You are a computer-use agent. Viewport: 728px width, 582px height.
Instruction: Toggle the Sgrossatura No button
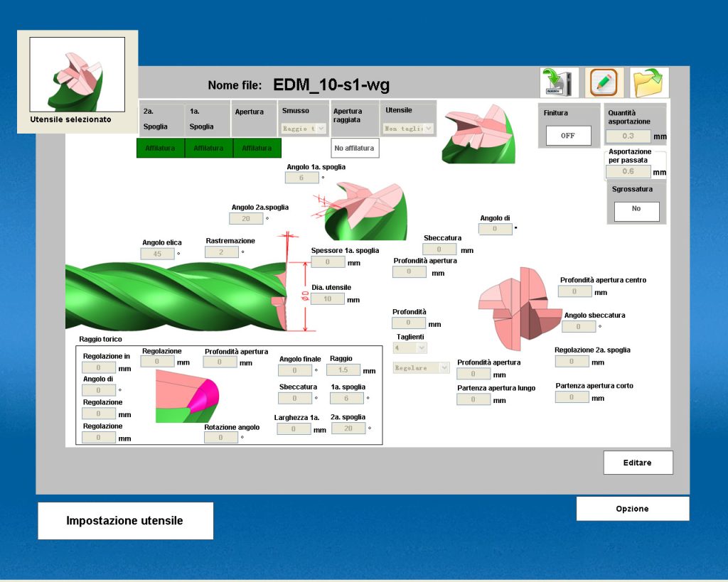pos(636,212)
